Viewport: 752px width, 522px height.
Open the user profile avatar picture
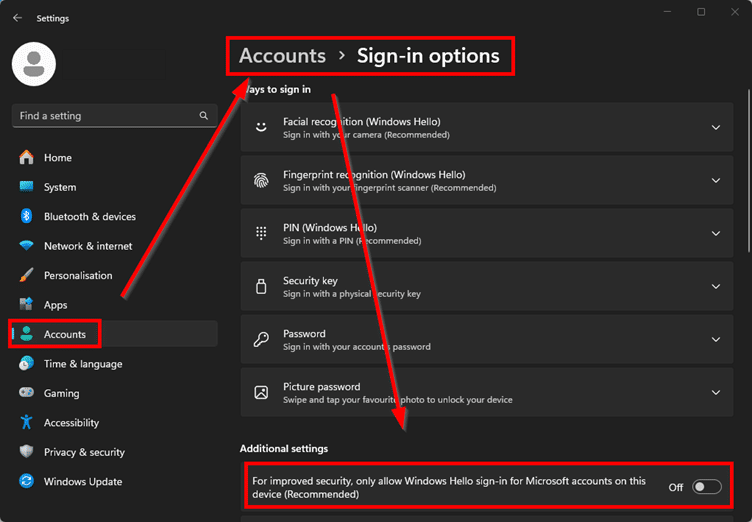coord(34,64)
